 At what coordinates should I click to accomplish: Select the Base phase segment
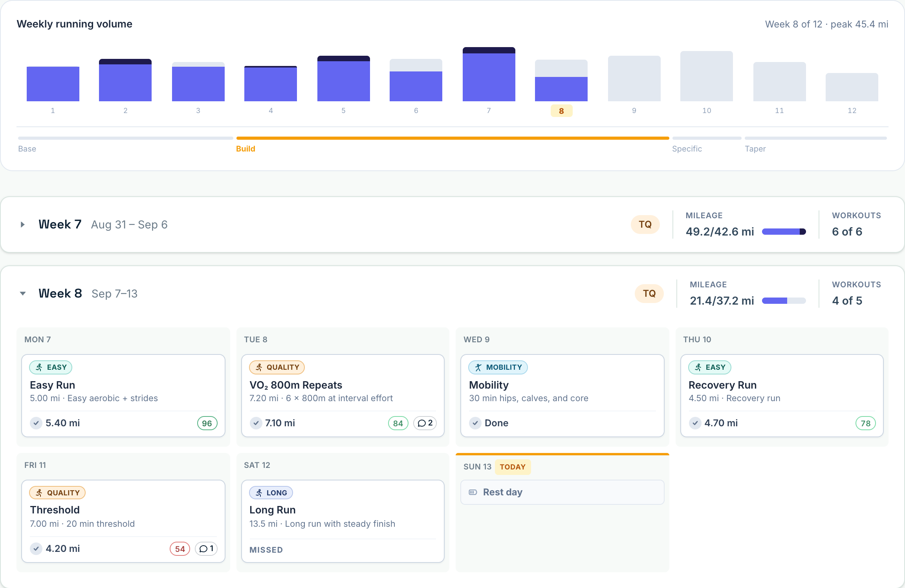click(x=126, y=144)
